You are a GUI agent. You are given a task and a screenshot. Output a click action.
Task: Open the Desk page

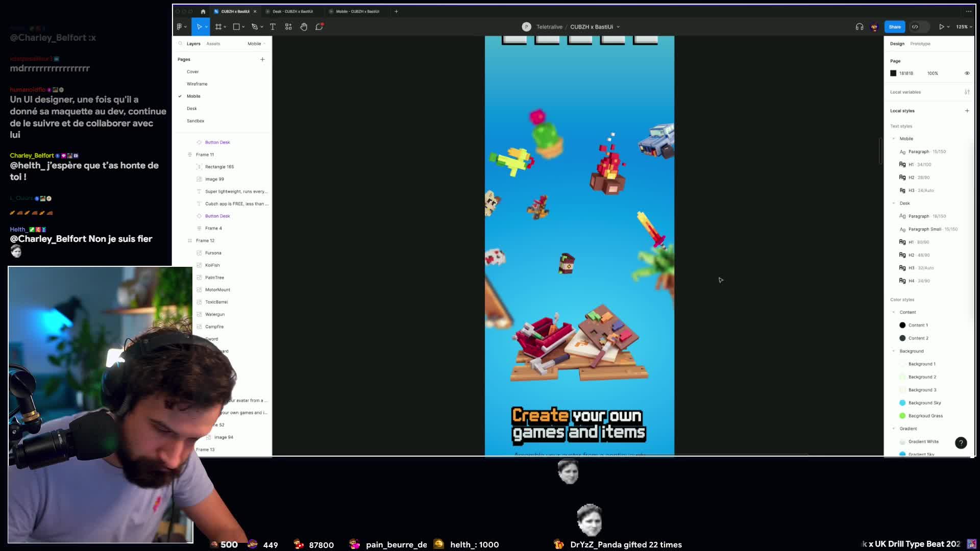(x=191, y=108)
